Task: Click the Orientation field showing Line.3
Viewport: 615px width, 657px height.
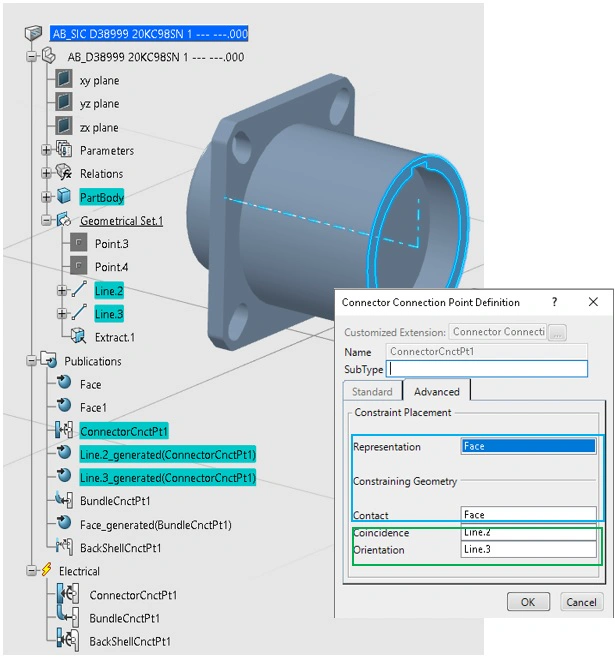Action: pos(528,549)
